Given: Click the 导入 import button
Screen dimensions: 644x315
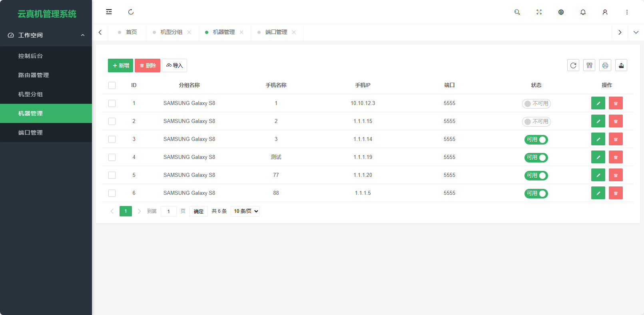Looking at the screenshot, I should pyautogui.click(x=174, y=65).
